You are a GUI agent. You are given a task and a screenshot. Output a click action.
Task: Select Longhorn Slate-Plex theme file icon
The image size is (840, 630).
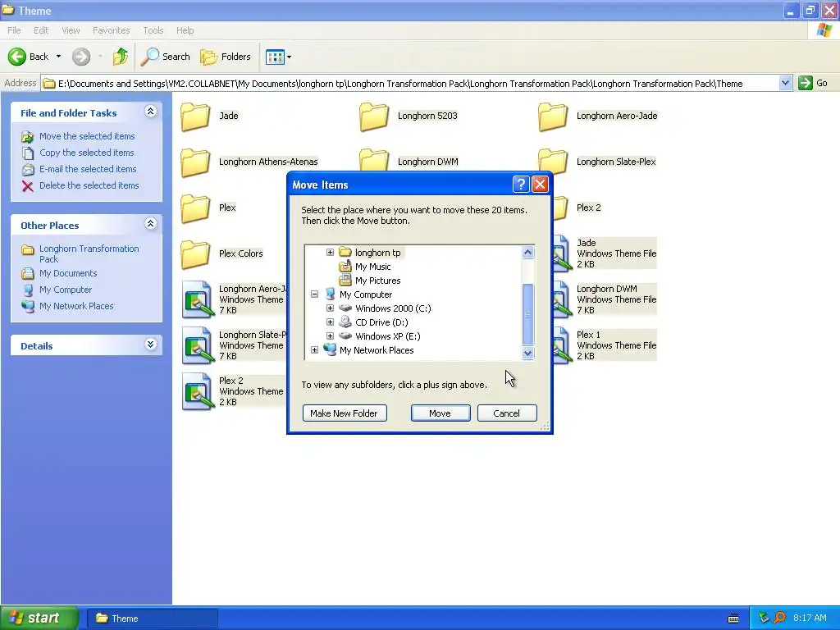point(198,346)
